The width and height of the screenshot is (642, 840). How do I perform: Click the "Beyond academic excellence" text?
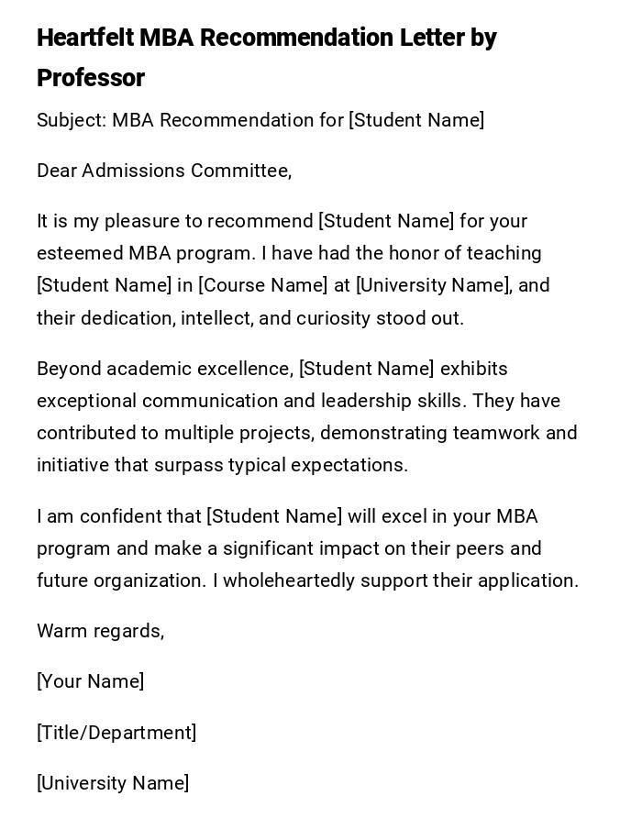[x=165, y=369]
